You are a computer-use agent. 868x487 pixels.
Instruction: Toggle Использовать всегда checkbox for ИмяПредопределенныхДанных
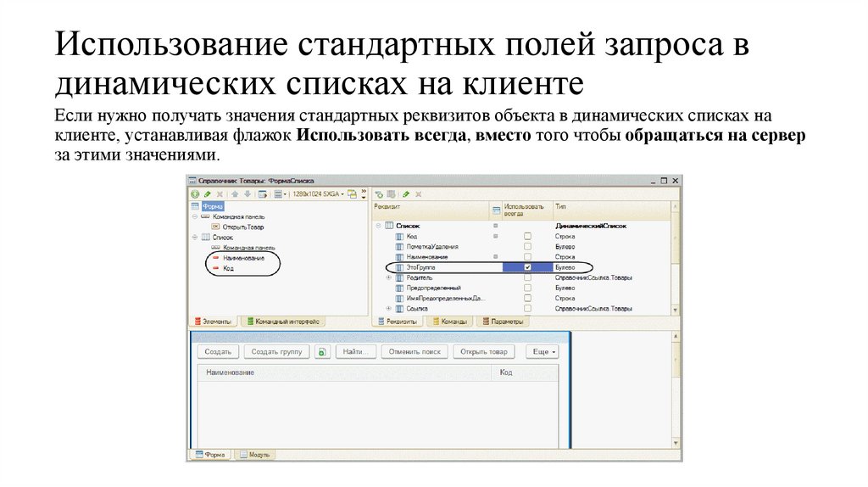point(527,298)
